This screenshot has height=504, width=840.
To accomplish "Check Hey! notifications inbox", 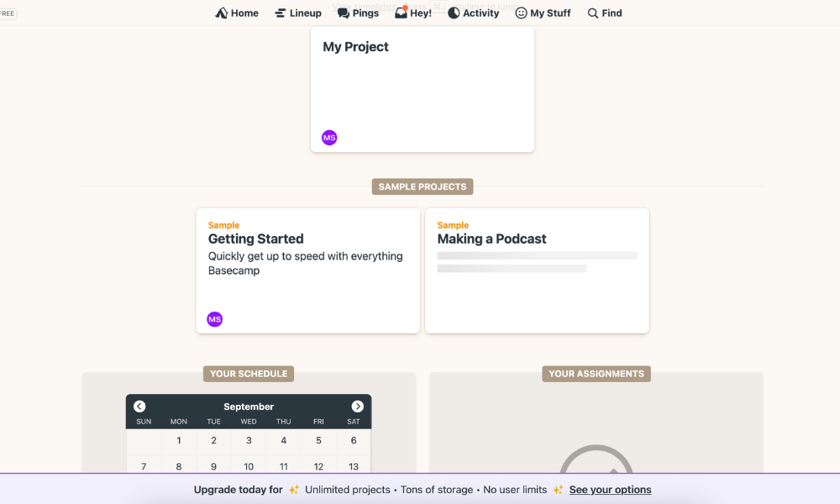I will [413, 13].
